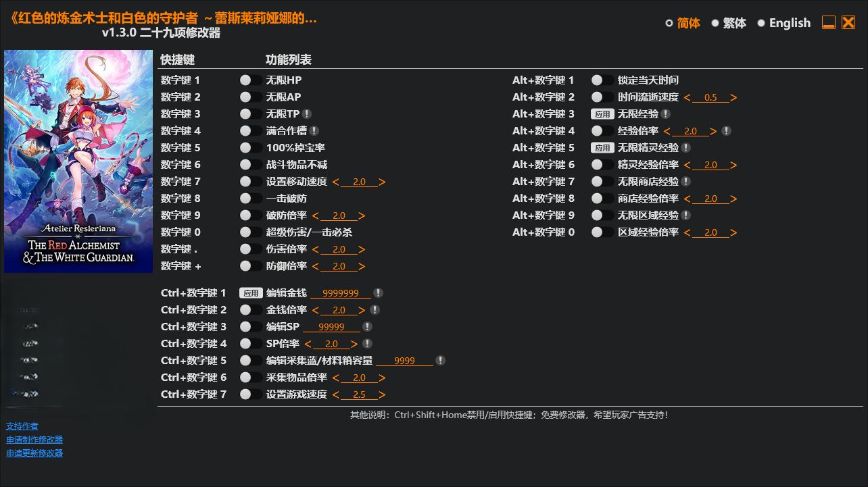Screen dimensions: 868x487
Task: Click the info icon next to 无限TP
Action: [x=307, y=114]
